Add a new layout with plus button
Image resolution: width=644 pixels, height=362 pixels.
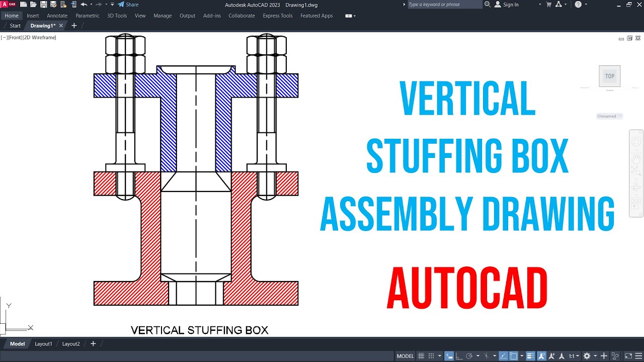click(93, 344)
